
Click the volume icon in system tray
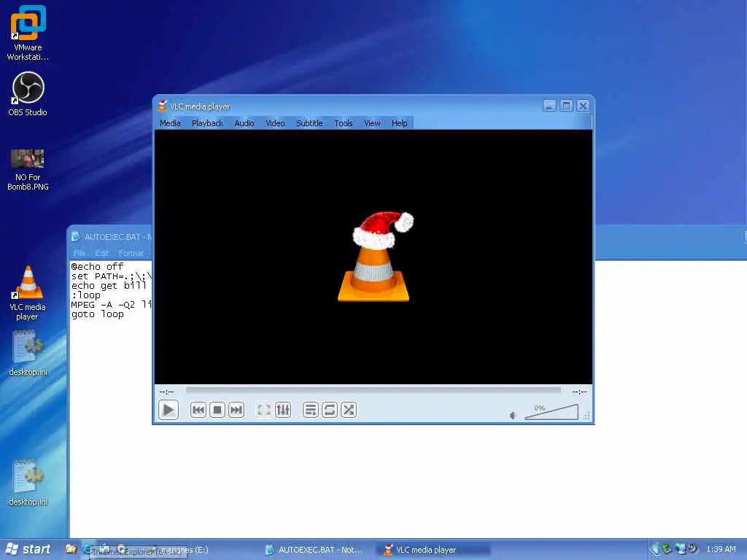click(693, 549)
